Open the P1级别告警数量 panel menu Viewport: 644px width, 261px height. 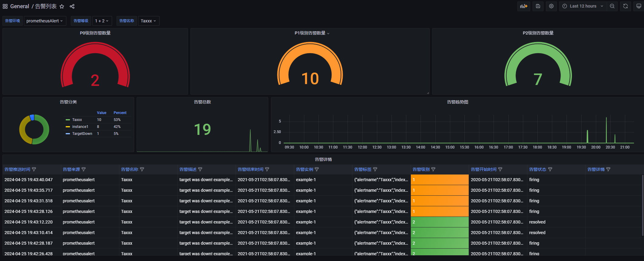click(328, 33)
